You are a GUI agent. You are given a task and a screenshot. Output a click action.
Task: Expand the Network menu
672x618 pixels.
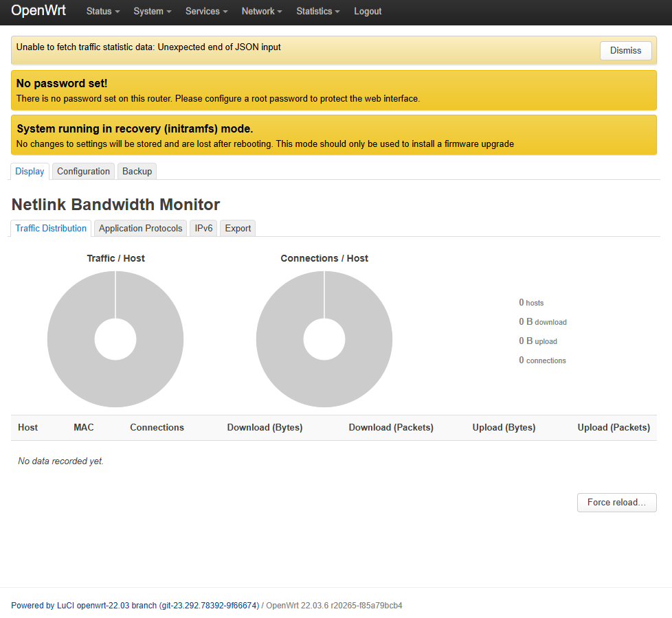tap(261, 12)
